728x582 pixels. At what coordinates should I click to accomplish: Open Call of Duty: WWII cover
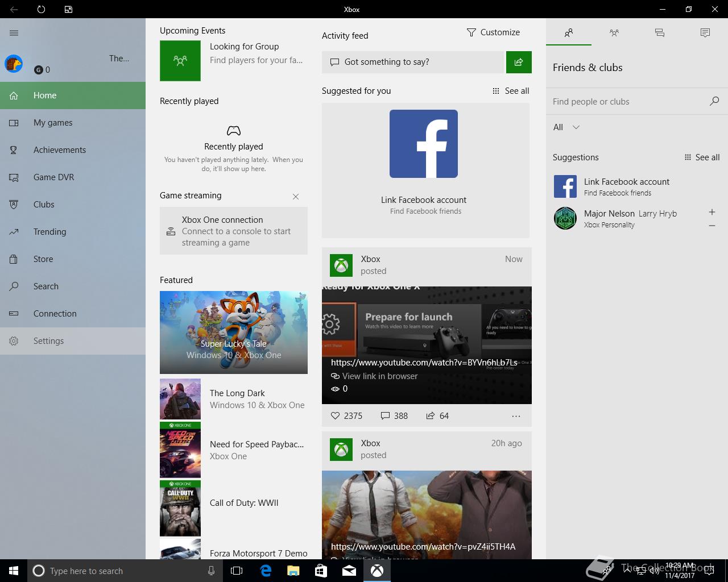coord(180,508)
